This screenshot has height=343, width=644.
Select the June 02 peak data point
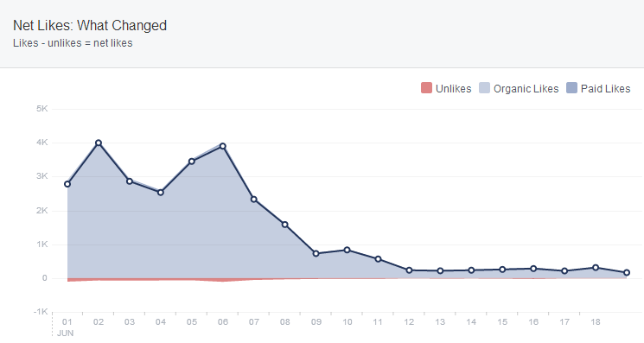(99, 143)
